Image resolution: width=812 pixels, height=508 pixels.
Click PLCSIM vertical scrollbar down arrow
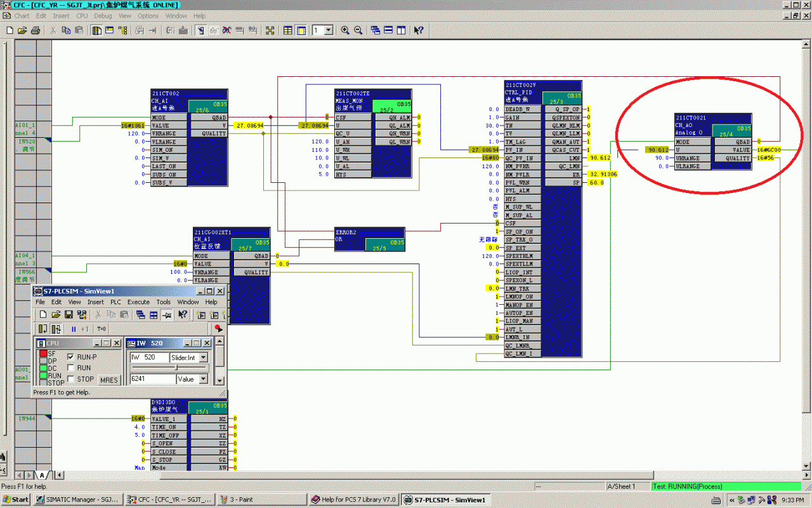click(219, 380)
